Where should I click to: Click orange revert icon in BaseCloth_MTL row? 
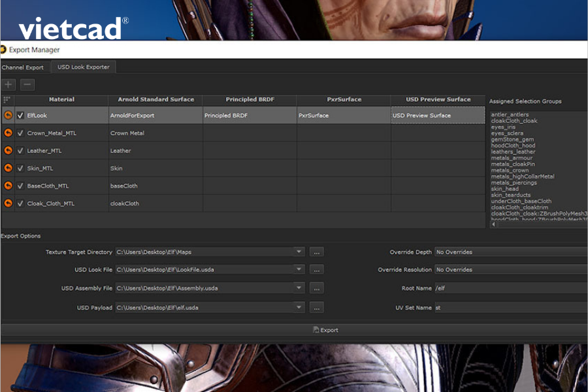pos(8,186)
